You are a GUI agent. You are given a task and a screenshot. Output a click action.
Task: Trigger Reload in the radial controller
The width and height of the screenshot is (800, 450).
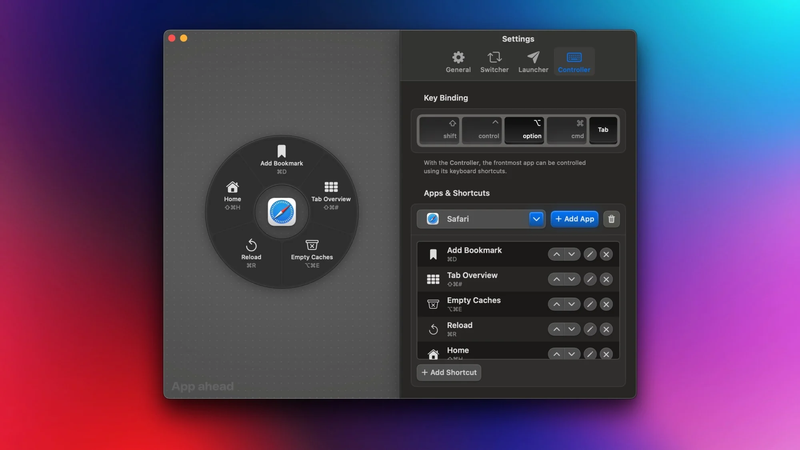[x=251, y=245]
